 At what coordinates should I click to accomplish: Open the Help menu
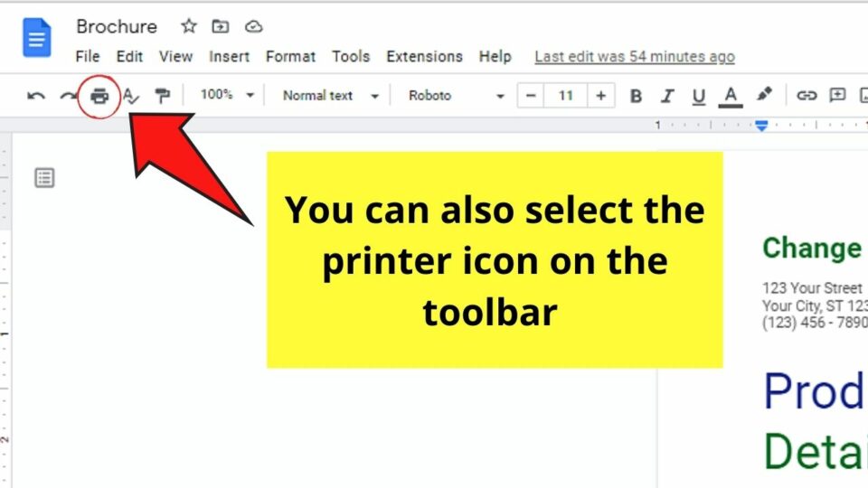pos(495,56)
